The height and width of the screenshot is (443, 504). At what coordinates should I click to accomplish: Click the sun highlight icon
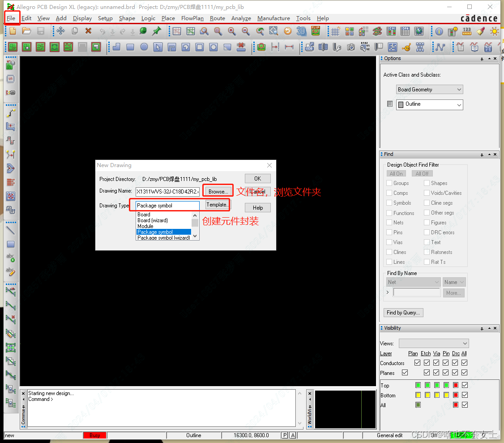(x=494, y=31)
